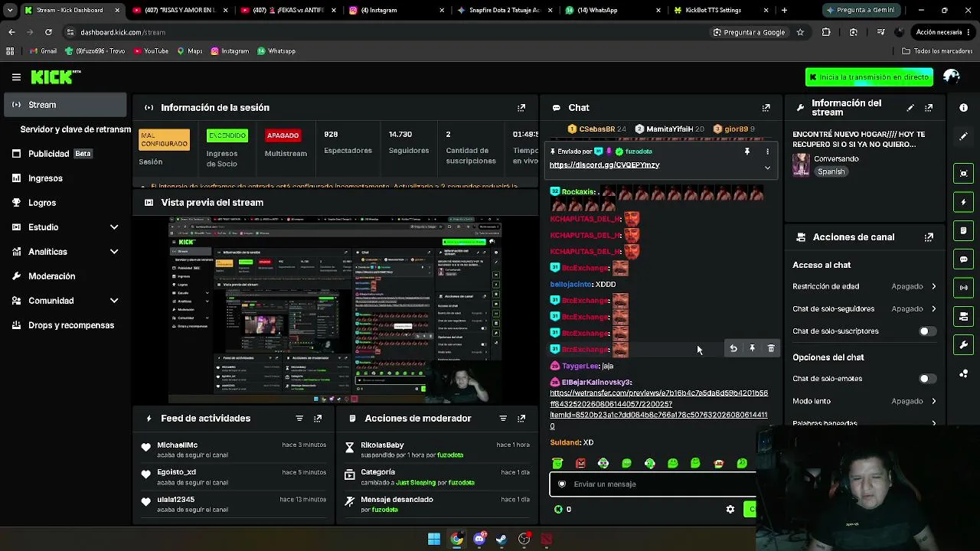Screen dimensions: 980x551
Task: Click the Kick logo
Action: (55, 77)
